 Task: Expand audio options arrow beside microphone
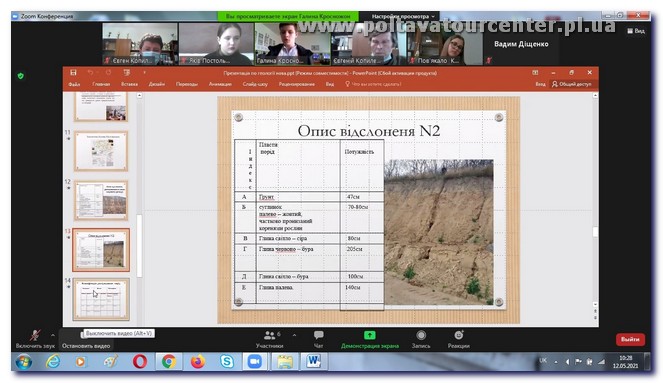(53, 335)
